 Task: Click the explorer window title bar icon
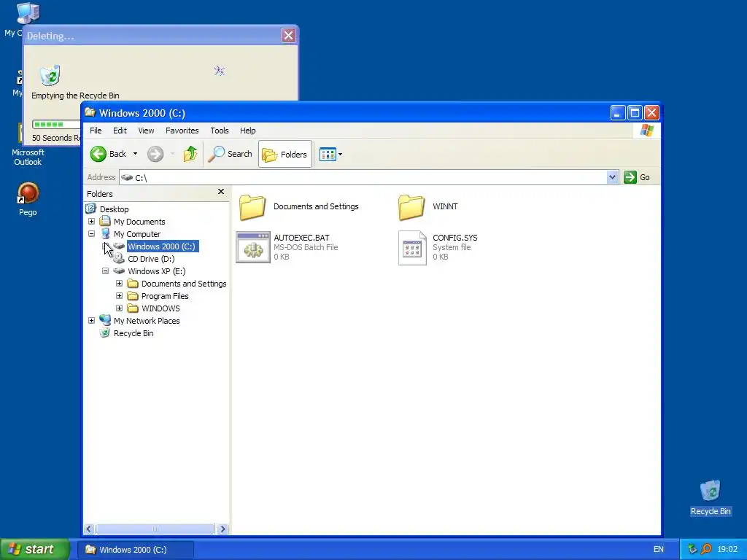point(90,112)
